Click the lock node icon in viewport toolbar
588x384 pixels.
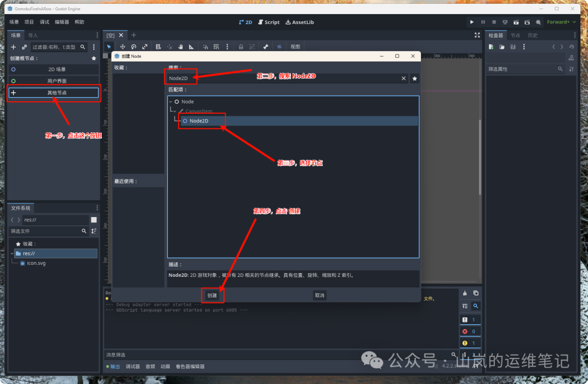click(x=241, y=47)
